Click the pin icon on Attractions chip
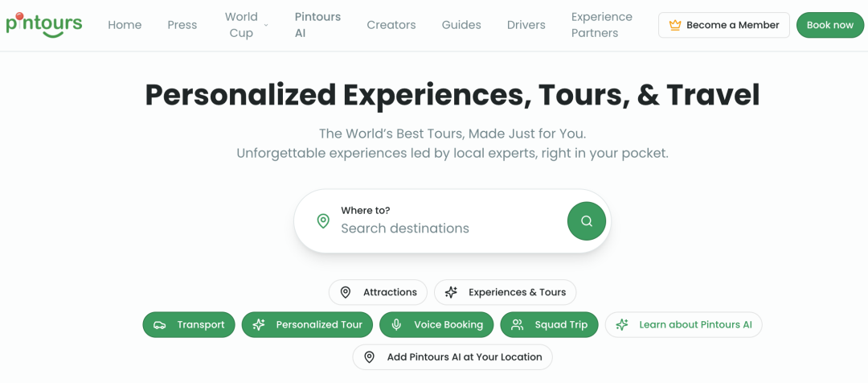This screenshot has height=383, width=868. (x=346, y=292)
